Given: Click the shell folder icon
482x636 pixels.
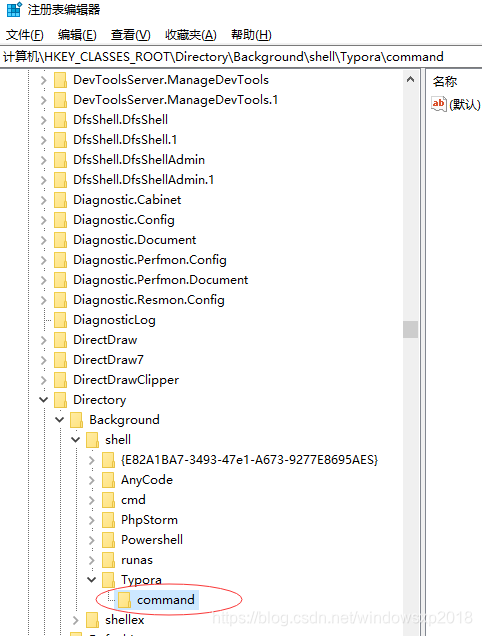Looking at the screenshot, I should click(92, 440).
